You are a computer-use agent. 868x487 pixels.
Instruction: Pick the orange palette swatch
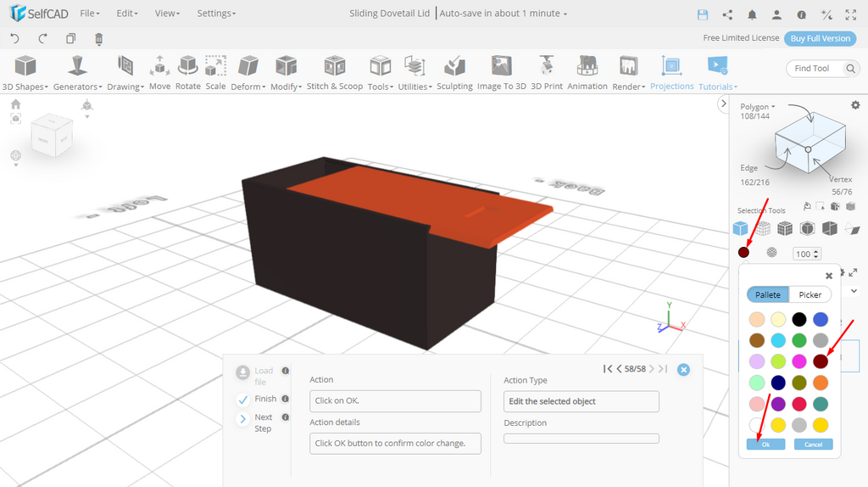[821, 383]
